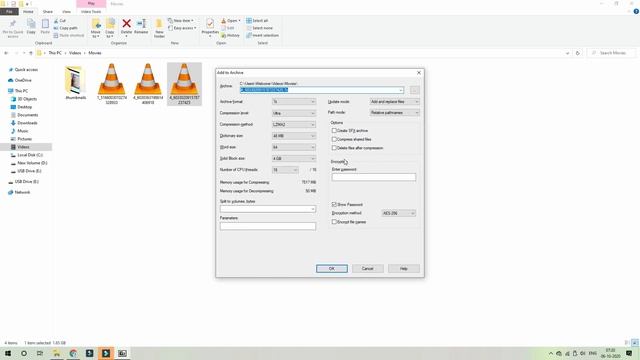Click the Refresh icon next to address bar

pyautogui.click(x=578, y=53)
